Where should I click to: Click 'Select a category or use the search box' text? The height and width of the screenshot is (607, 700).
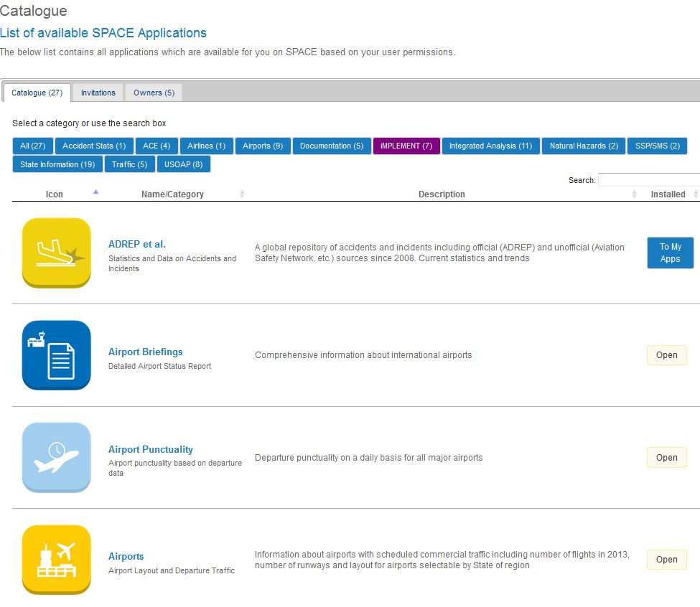click(x=89, y=123)
